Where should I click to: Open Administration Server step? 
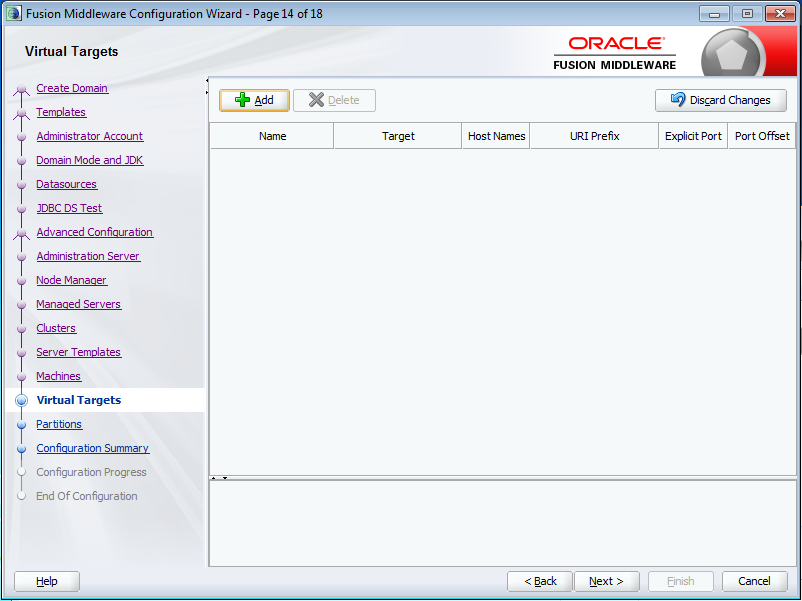pyautogui.click(x=88, y=256)
